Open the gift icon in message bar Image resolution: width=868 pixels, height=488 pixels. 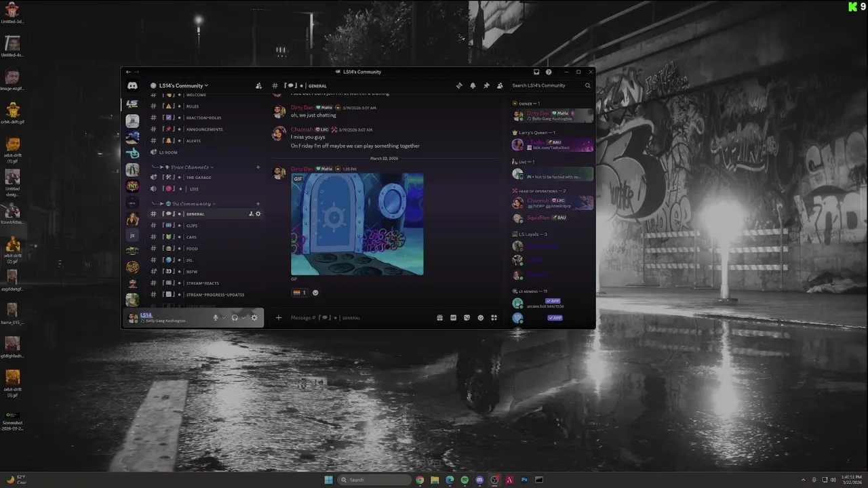[x=439, y=317]
